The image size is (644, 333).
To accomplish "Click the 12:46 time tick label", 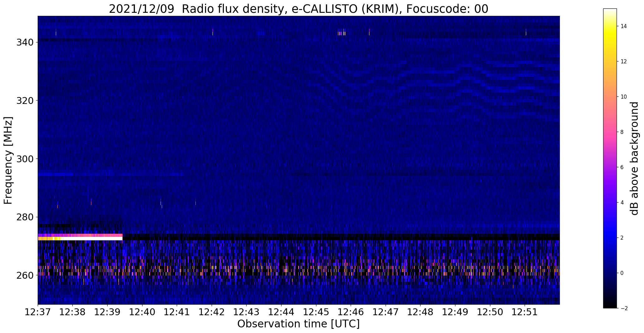I will coord(351,312).
